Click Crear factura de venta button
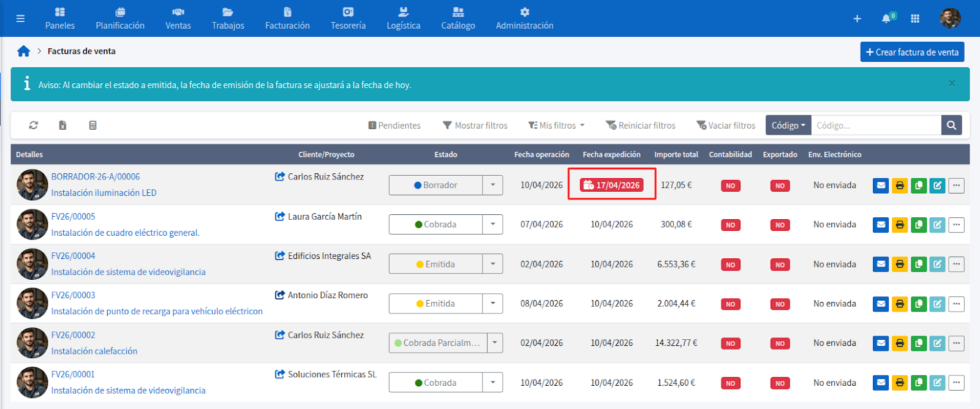980x409 pixels. click(912, 52)
